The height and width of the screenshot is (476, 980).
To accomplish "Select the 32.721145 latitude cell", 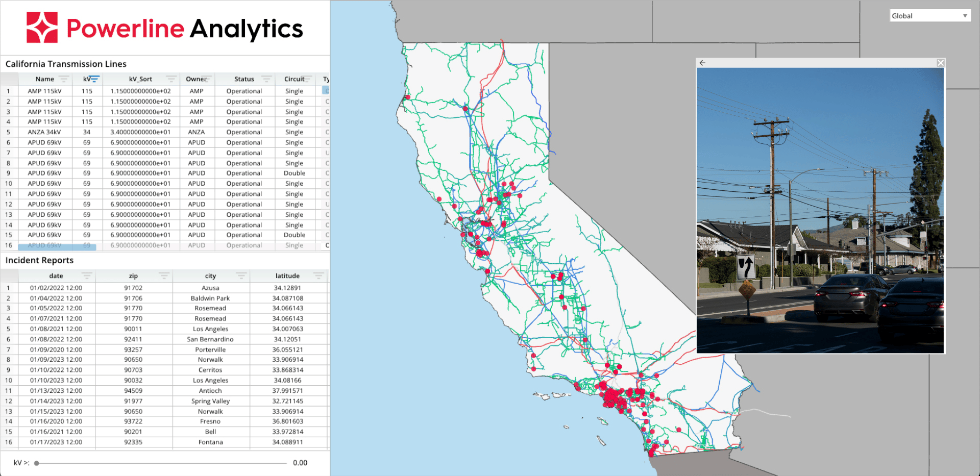I will [x=287, y=401].
